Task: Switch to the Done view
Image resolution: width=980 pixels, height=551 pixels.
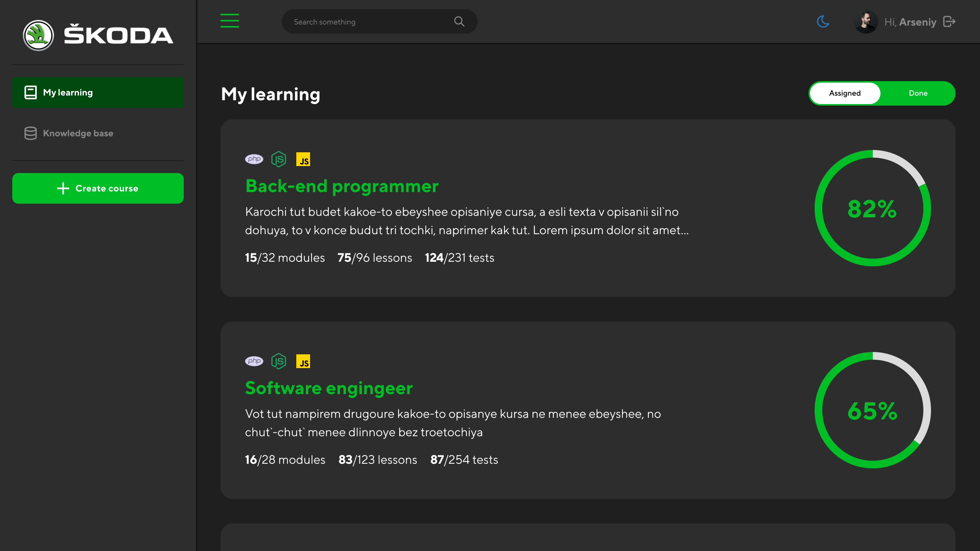Action: [x=918, y=93]
